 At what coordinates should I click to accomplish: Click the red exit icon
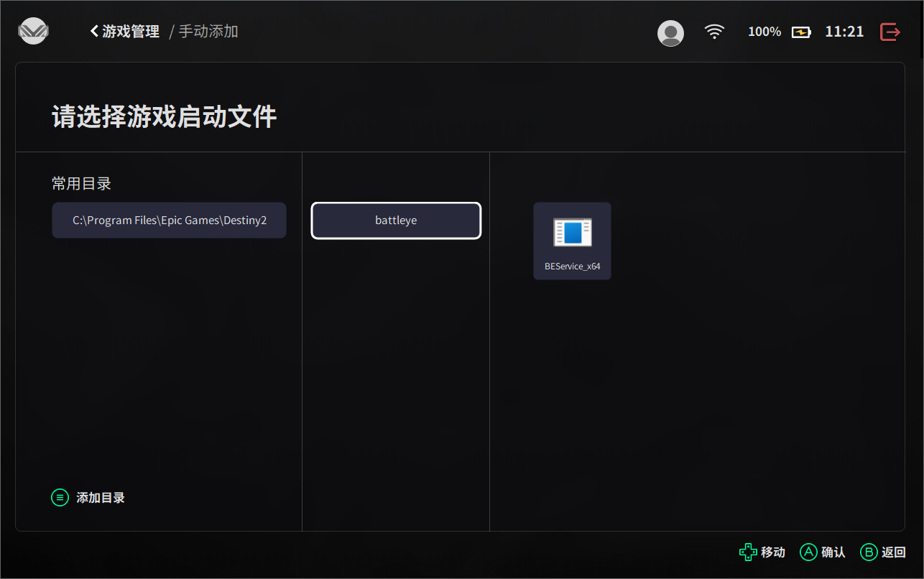(x=890, y=32)
